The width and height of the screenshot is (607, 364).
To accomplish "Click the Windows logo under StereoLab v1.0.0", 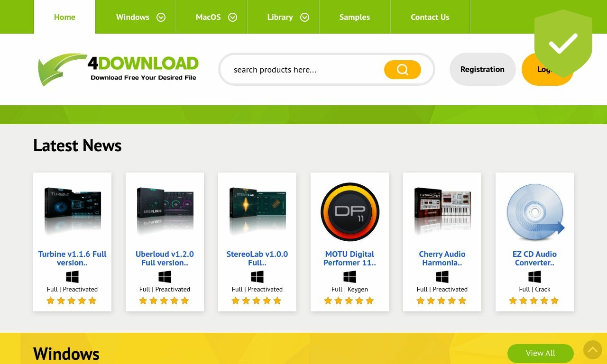I will pyautogui.click(x=257, y=277).
